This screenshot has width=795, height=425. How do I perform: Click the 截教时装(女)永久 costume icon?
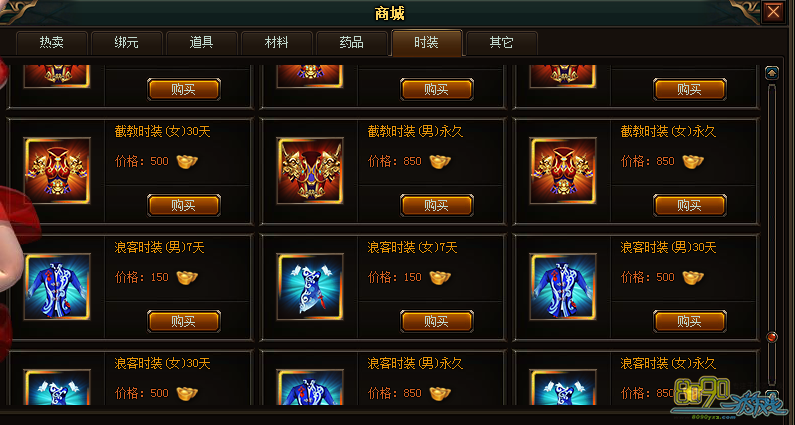563,171
